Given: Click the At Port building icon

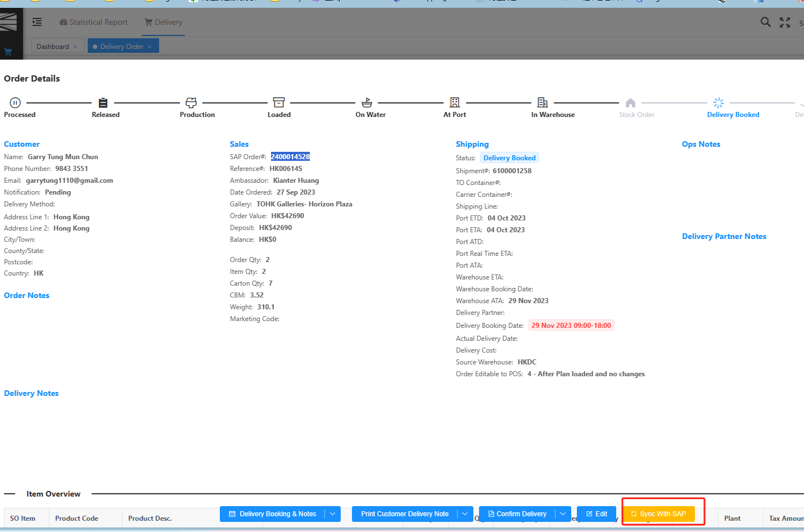Looking at the screenshot, I should pos(455,102).
